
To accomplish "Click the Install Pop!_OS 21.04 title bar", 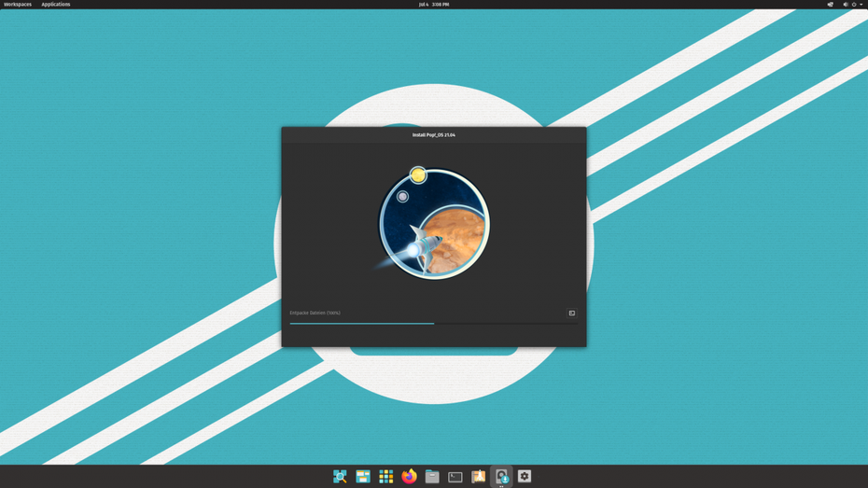I will 434,135.
